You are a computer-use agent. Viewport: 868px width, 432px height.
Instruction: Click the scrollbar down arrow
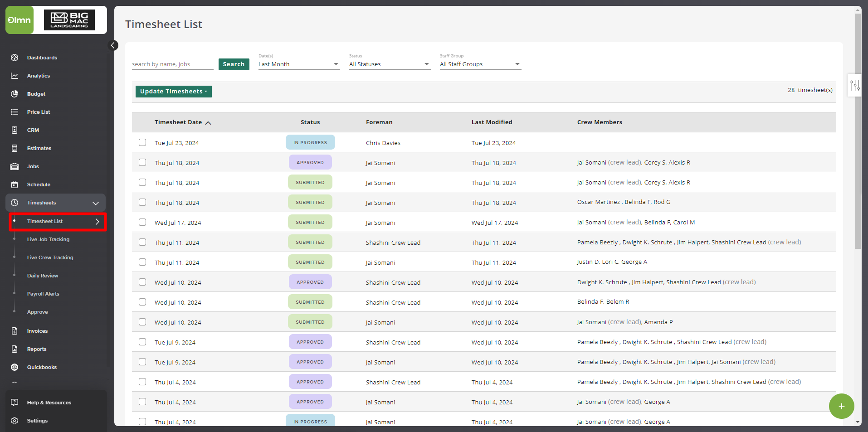point(857,422)
